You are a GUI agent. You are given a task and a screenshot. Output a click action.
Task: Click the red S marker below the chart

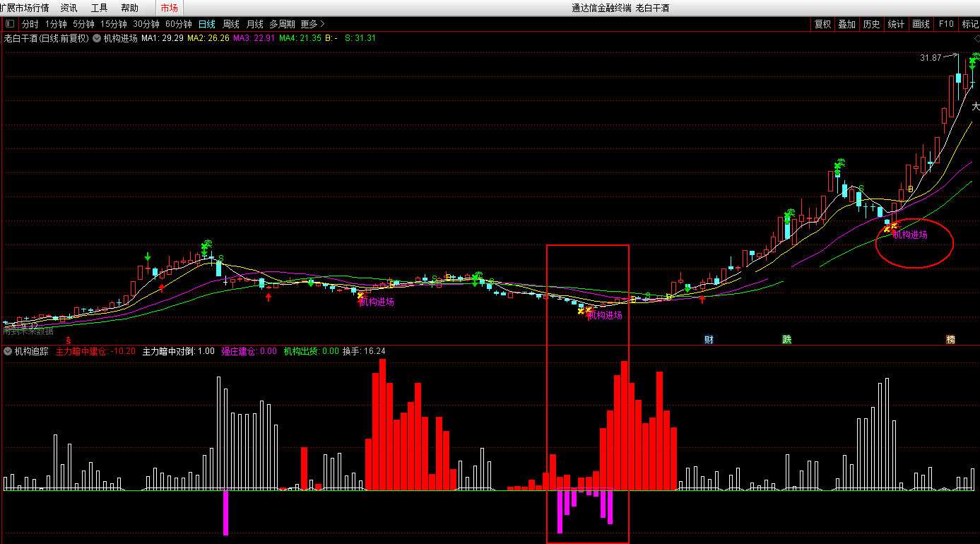[x=69, y=340]
